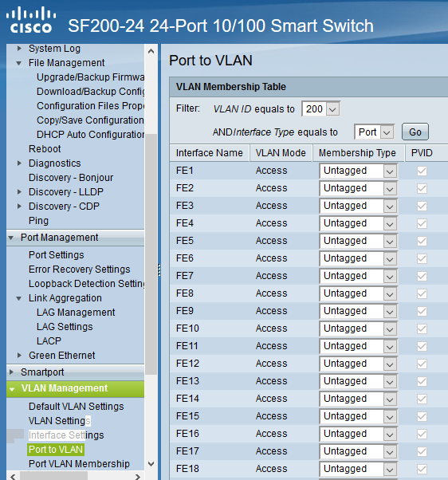The image size is (448, 480).
Task: Open Membership Type dropdown for FE18
Action: pyautogui.click(x=358, y=469)
